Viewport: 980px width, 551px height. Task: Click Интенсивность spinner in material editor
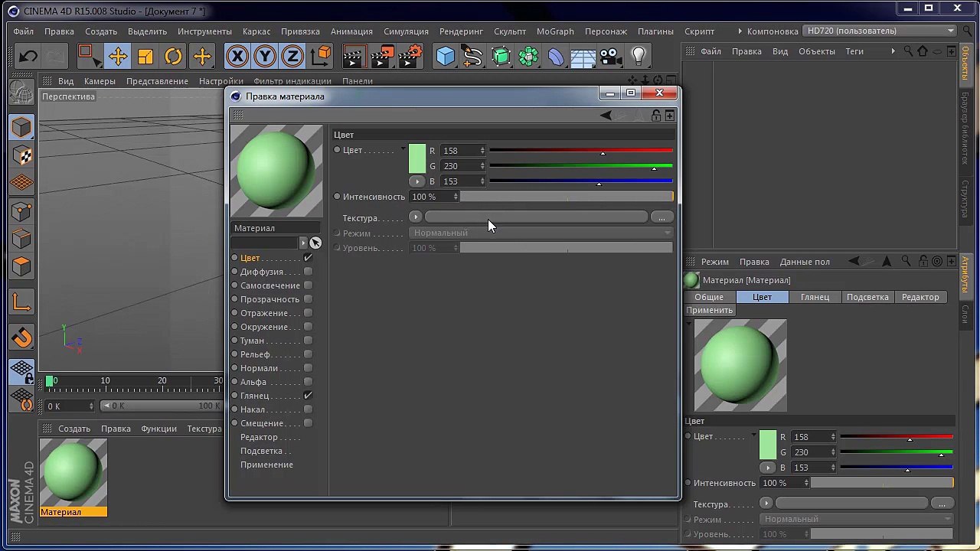(456, 197)
